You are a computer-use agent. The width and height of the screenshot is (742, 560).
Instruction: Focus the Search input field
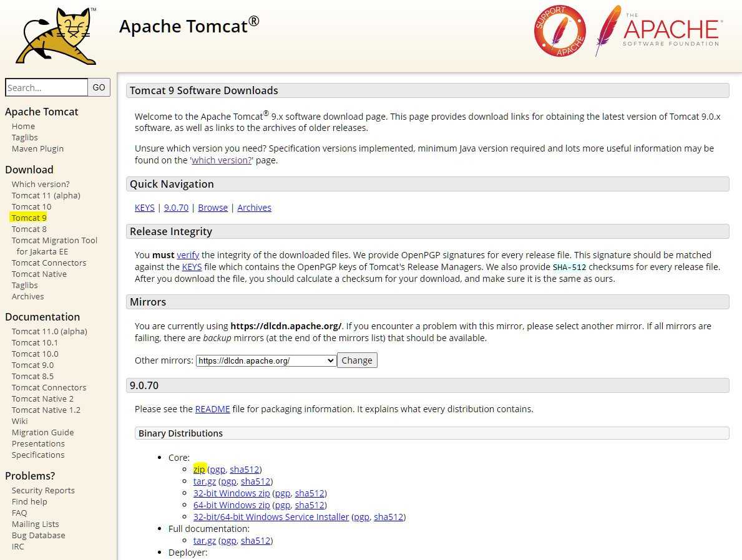coord(46,87)
